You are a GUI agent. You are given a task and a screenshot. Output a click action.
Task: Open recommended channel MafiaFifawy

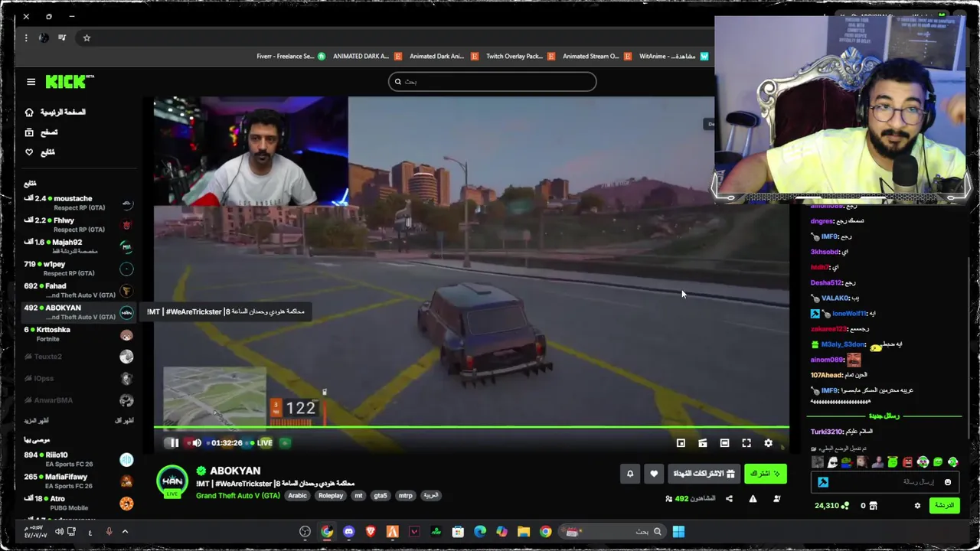click(x=79, y=481)
